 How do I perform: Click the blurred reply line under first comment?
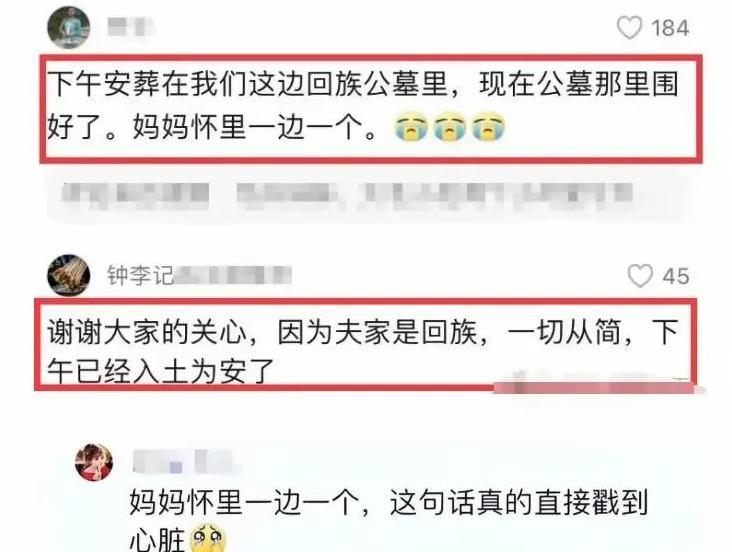click(x=348, y=196)
